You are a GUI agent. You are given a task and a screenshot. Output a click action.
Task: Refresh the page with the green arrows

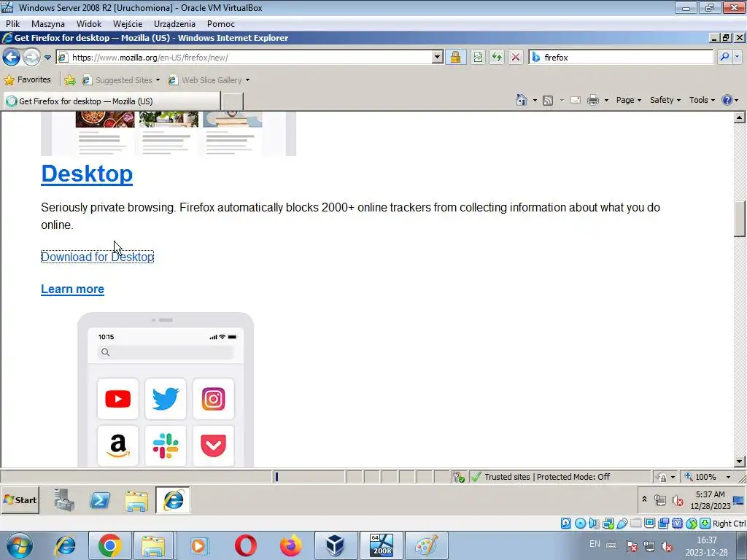point(497,58)
